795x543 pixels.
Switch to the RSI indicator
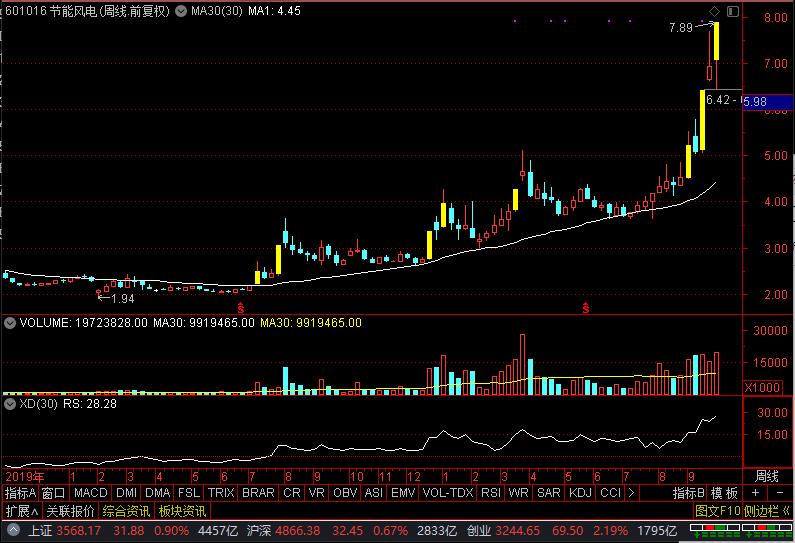click(491, 493)
